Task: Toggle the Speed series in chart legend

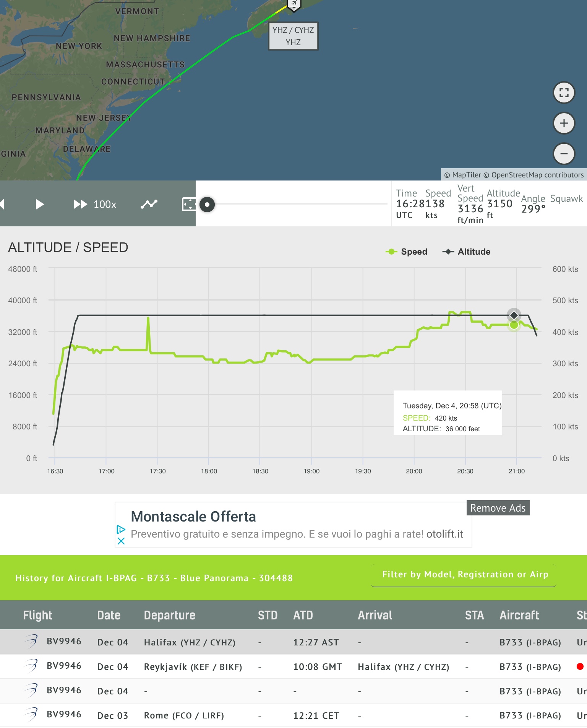Action: pos(407,252)
